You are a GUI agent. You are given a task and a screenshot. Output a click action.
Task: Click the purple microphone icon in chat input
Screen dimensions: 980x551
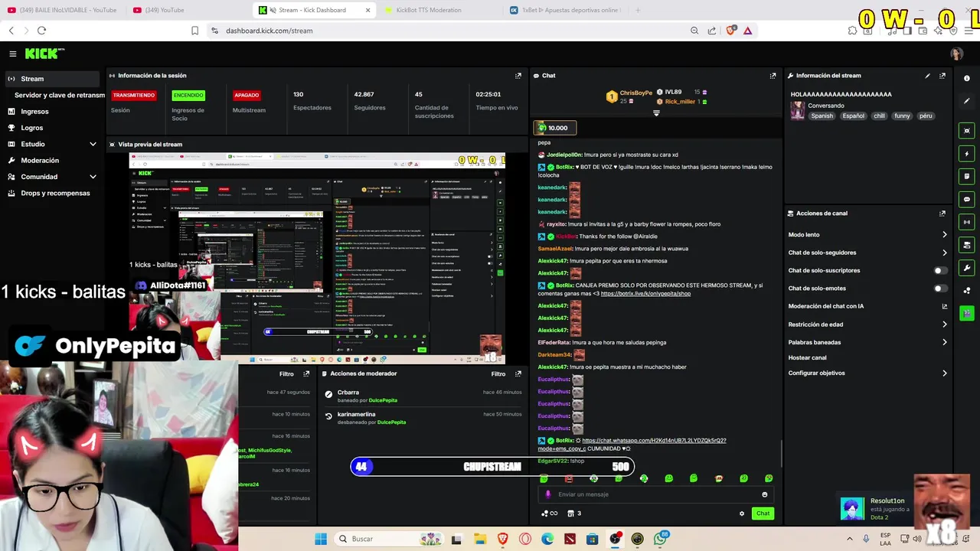[548, 494]
